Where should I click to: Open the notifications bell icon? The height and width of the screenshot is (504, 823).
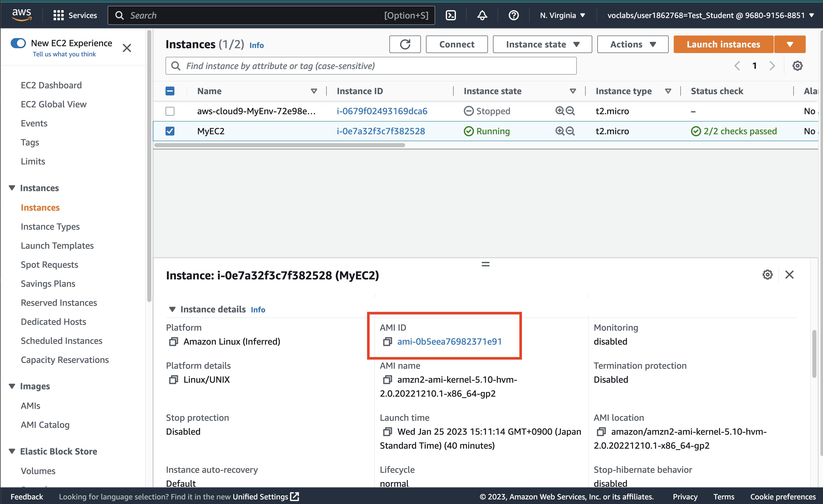pos(482,15)
